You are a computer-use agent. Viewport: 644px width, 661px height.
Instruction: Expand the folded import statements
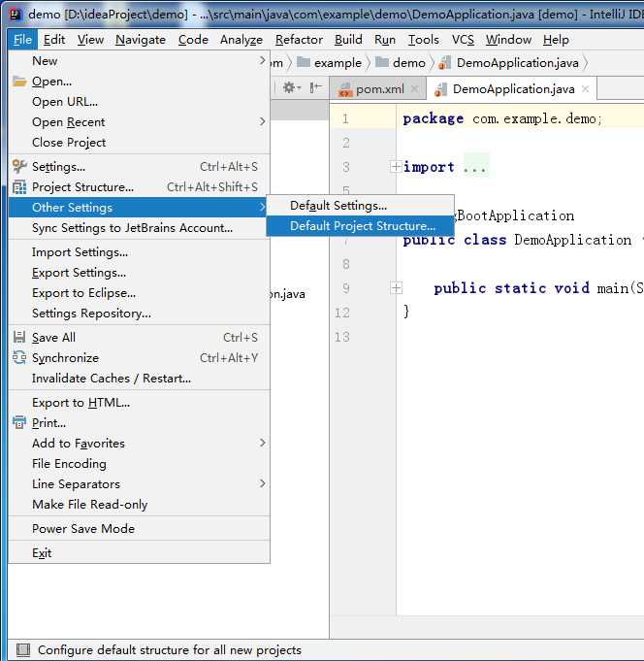coord(396,167)
